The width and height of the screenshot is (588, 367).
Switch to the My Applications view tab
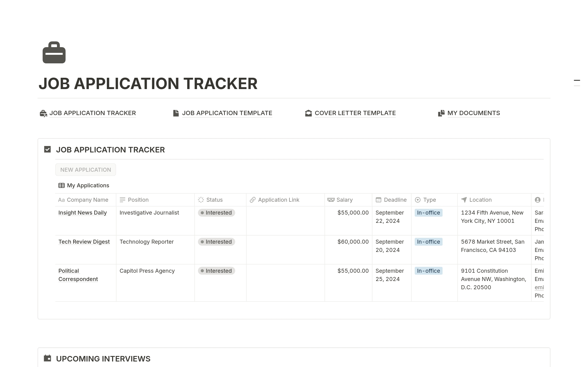tap(88, 185)
